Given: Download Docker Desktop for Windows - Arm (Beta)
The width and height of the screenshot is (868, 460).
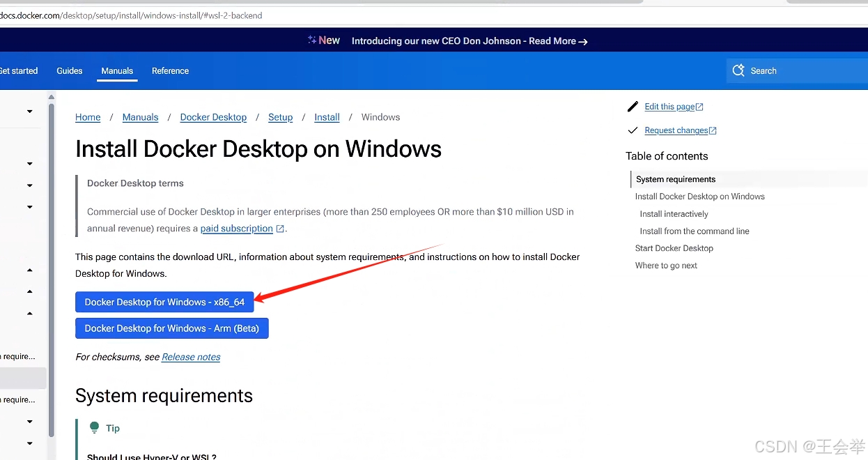Looking at the screenshot, I should [x=172, y=328].
